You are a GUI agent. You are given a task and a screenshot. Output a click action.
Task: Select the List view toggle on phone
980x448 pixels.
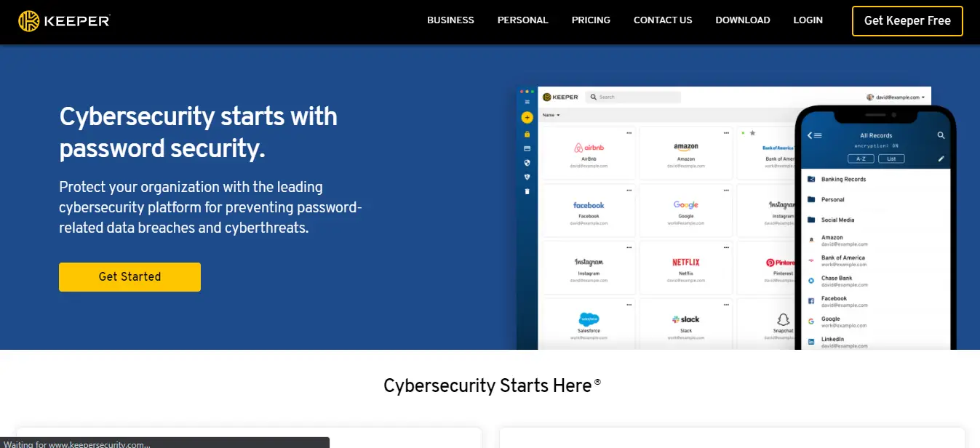coord(891,159)
